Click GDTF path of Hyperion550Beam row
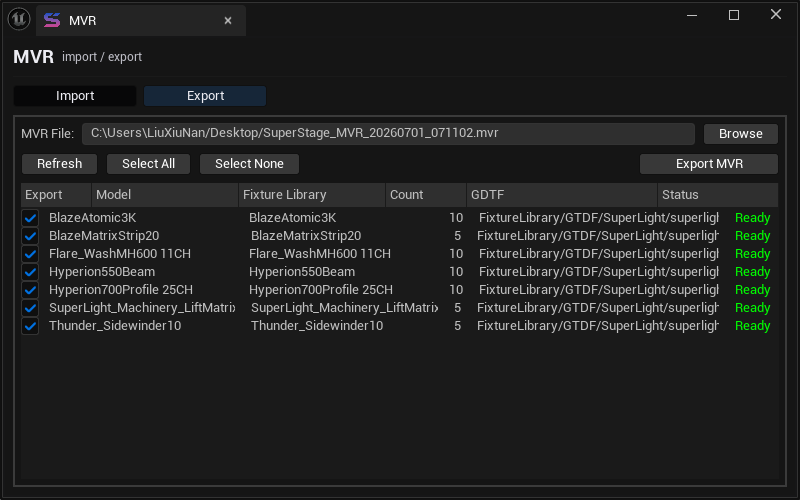The width and height of the screenshot is (800, 500). click(x=598, y=272)
